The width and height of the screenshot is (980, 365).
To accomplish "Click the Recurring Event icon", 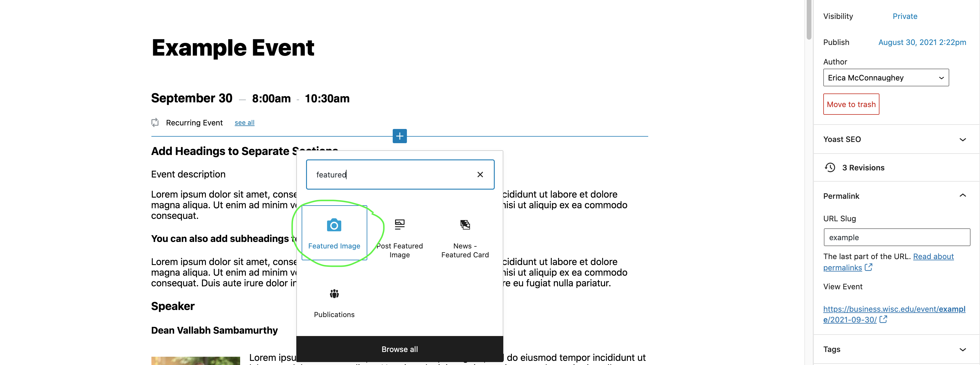I will coord(155,122).
